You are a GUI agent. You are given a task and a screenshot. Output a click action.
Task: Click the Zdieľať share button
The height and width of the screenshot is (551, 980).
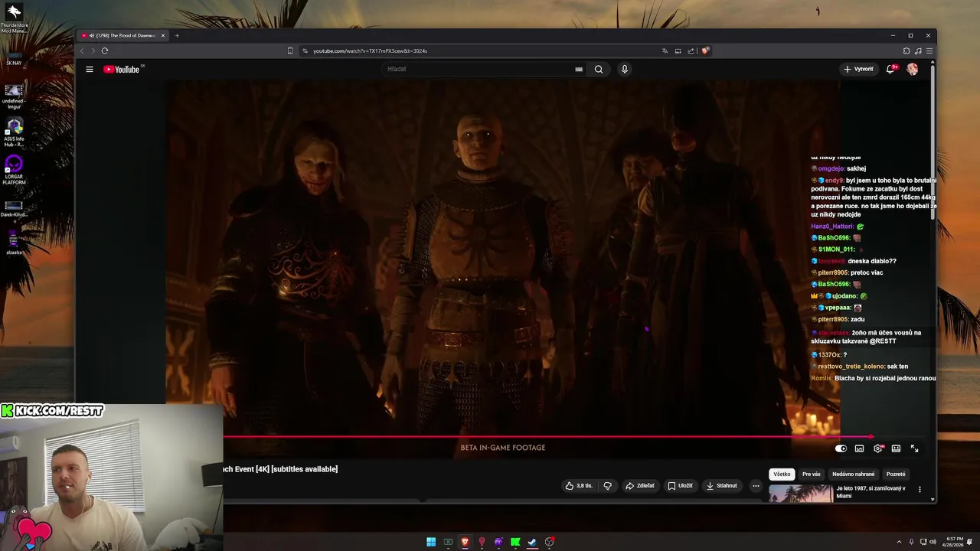tap(640, 486)
